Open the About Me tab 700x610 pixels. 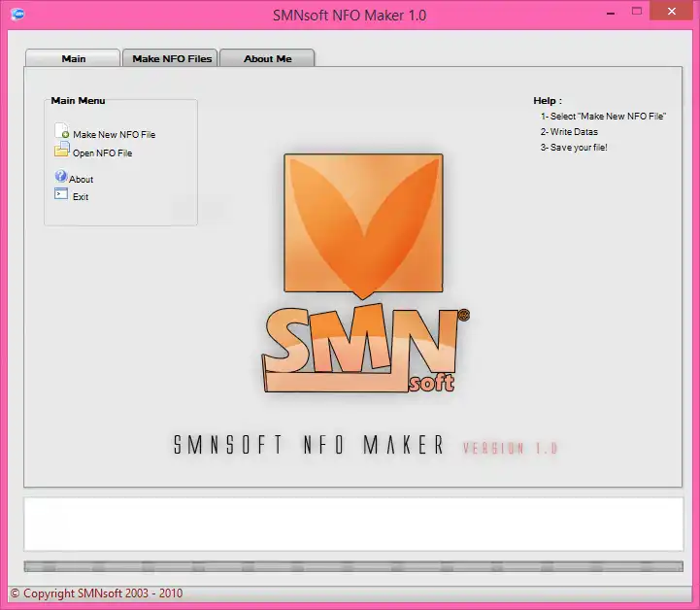point(267,58)
